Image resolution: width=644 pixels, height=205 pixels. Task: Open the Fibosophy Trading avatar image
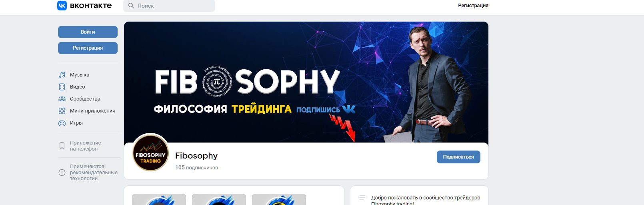tap(150, 153)
